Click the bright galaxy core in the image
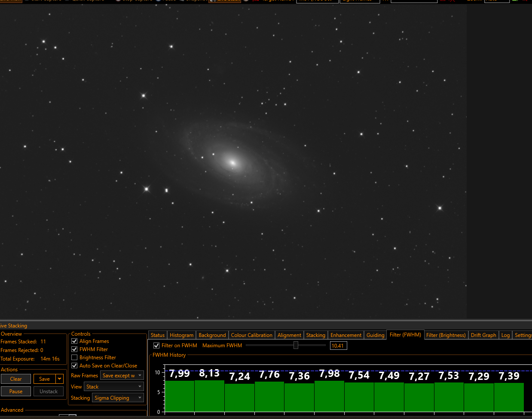Viewport: 532px width, 419px height. [x=232, y=162]
